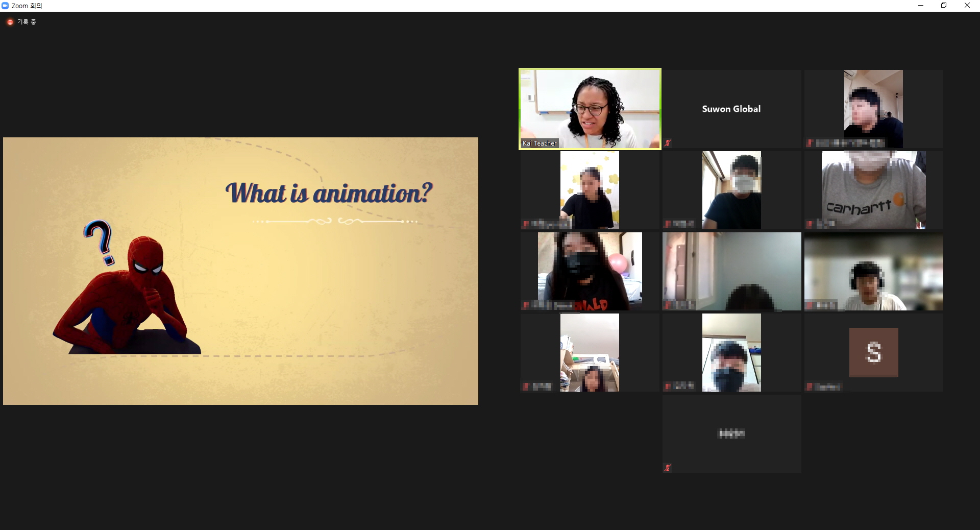Click muted mic icon on star-background video tile
The height and width of the screenshot is (530, 980).
coord(525,224)
